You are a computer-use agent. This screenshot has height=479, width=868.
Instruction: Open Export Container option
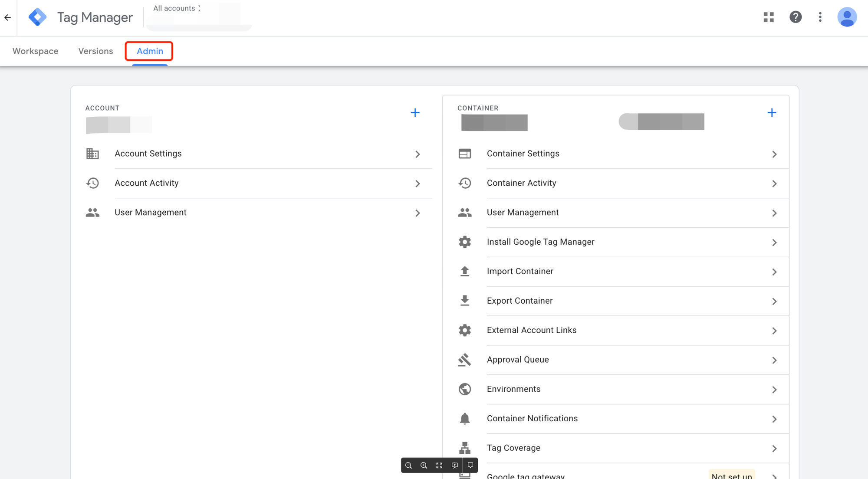519,301
